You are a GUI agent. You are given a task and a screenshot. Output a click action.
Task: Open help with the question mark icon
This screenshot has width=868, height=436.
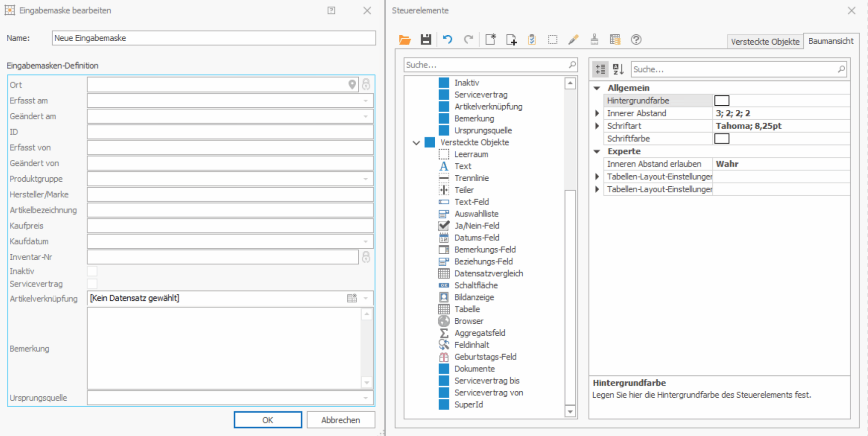tap(636, 40)
